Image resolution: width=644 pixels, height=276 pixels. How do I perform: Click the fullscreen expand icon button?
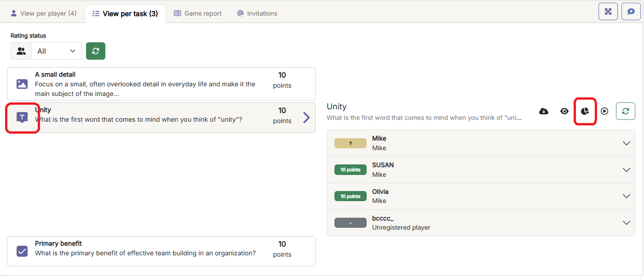(x=608, y=11)
